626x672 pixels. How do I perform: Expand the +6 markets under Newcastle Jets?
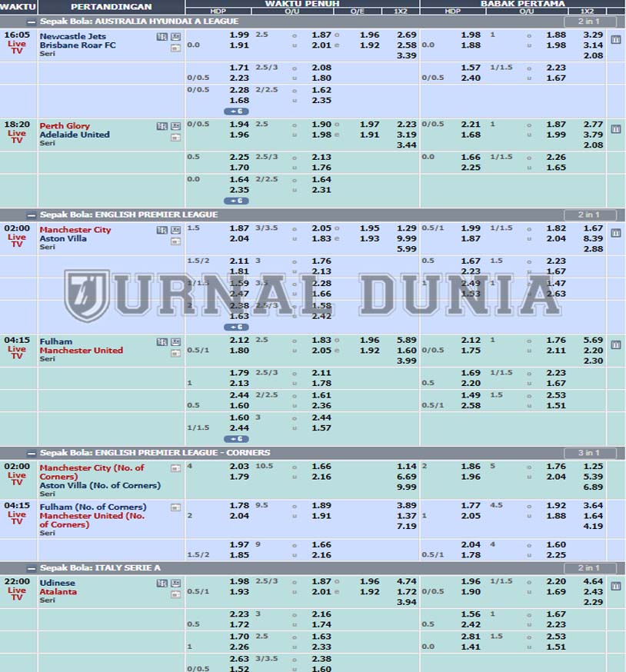tap(236, 111)
